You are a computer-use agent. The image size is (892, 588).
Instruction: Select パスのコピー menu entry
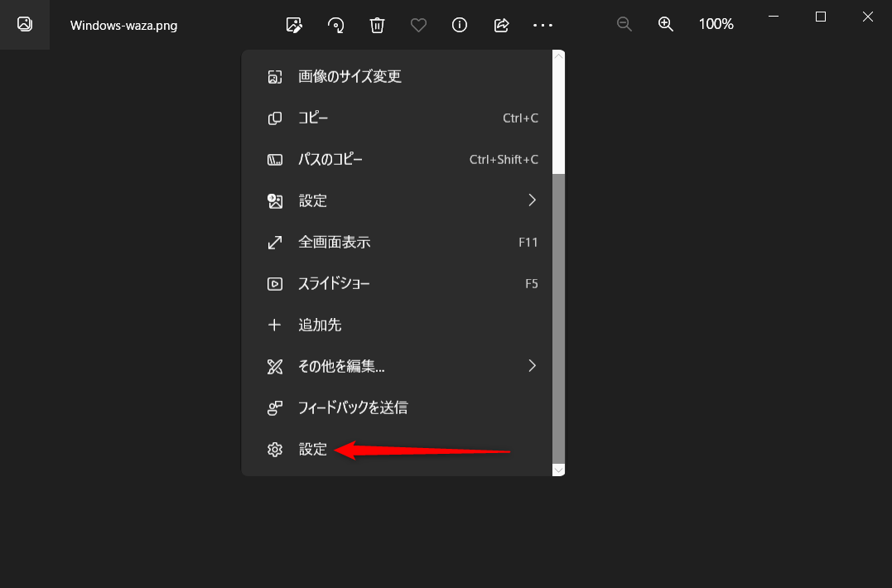tap(330, 159)
